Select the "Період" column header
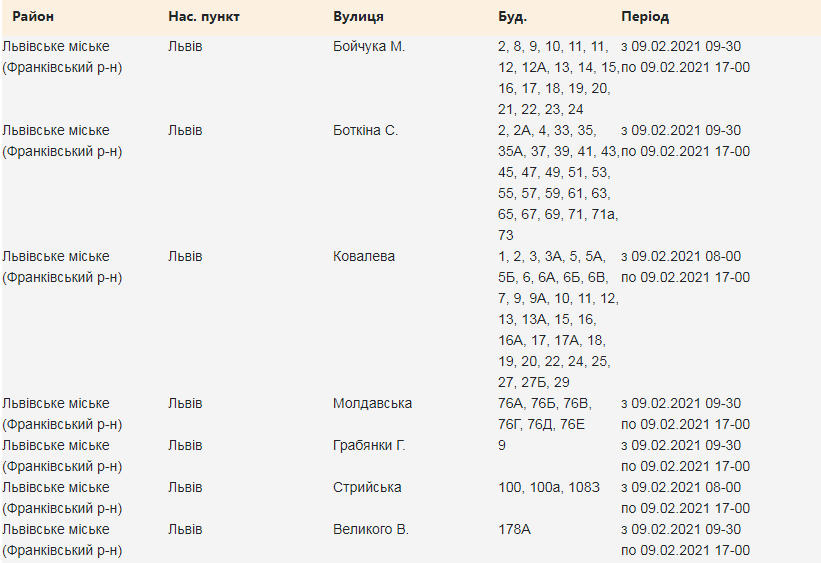 point(645,17)
